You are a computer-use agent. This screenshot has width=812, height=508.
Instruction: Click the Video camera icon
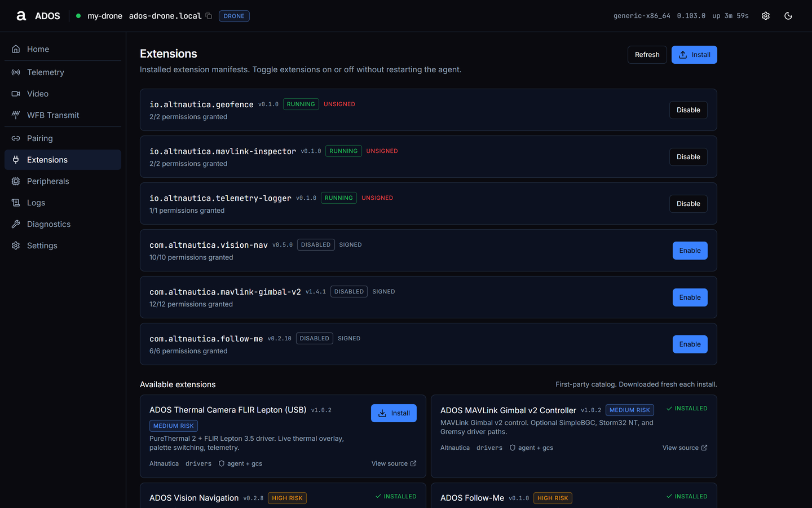point(16,94)
